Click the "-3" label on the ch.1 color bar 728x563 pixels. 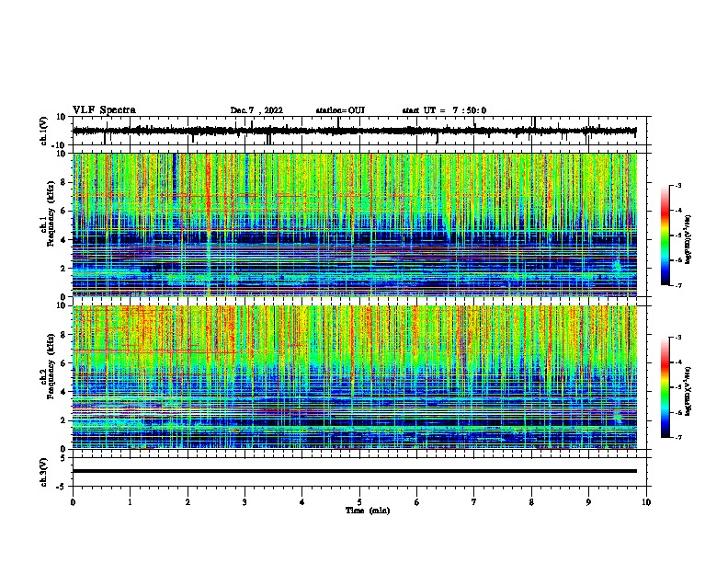tap(677, 185)
